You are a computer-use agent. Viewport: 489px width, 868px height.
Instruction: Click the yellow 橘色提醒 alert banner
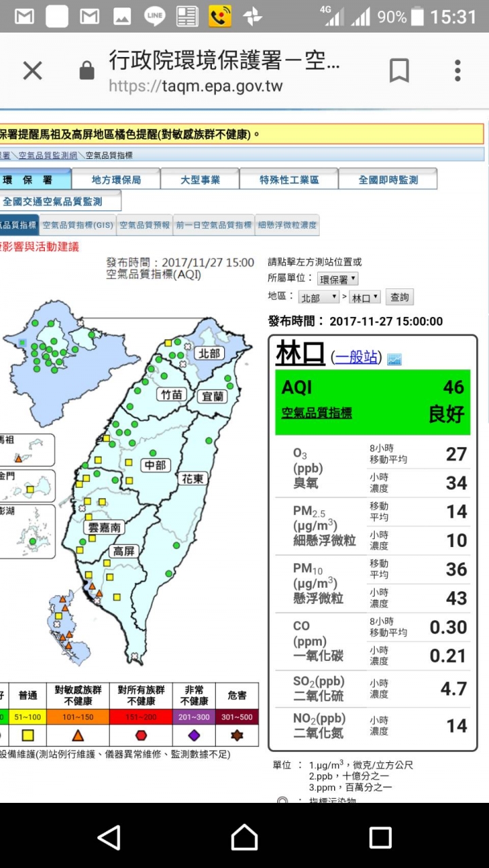(x=242, y=134)
